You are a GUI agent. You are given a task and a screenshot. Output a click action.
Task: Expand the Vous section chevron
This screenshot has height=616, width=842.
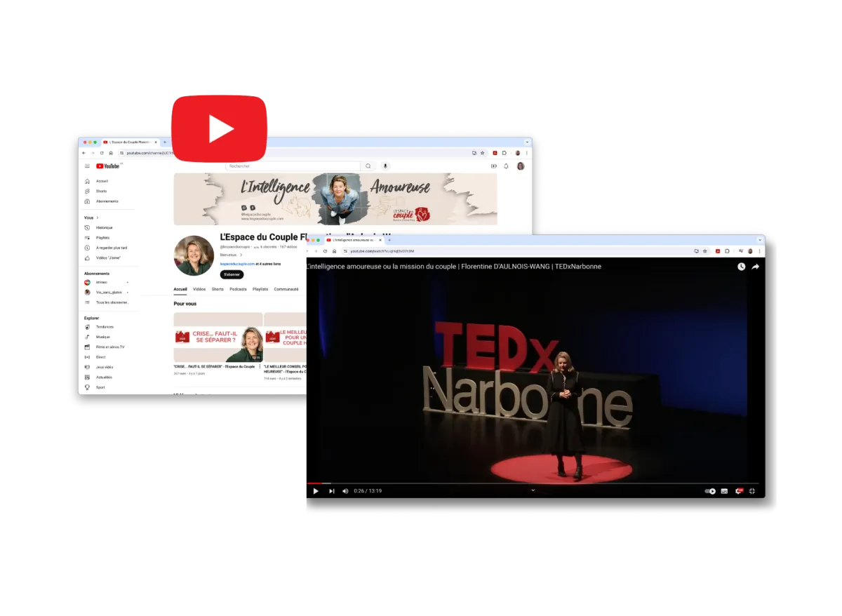pos(98,217)
